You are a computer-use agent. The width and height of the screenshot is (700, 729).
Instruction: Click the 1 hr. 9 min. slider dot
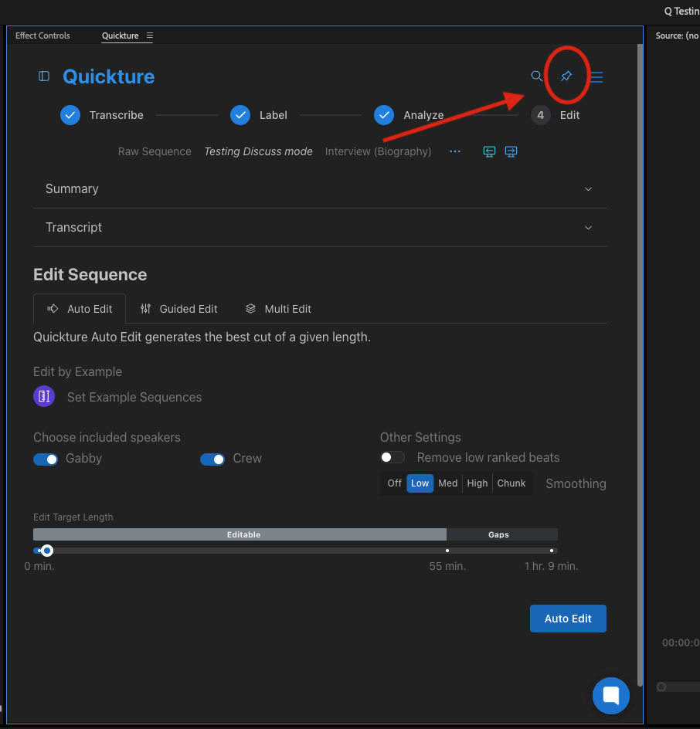552,551
